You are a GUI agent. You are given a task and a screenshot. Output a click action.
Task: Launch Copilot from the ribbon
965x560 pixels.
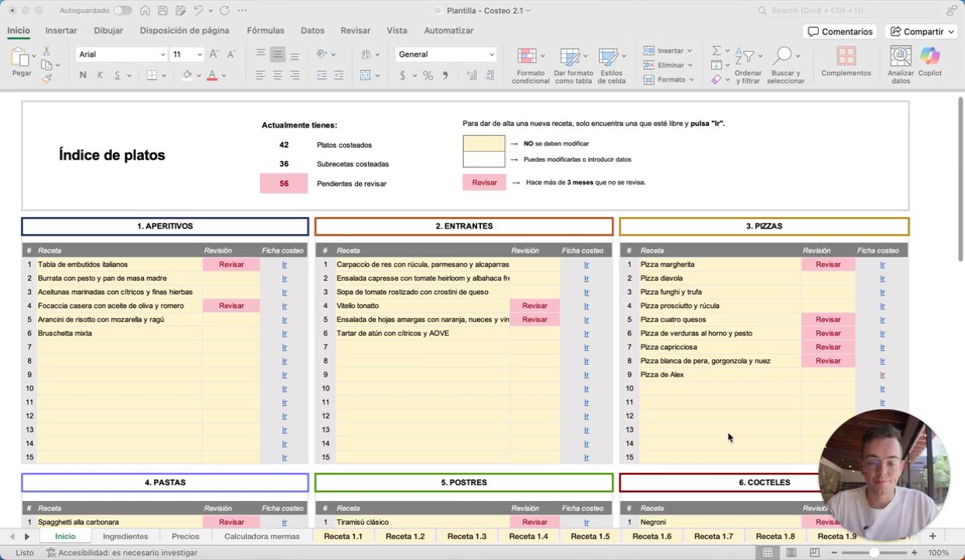click(930, 61)
